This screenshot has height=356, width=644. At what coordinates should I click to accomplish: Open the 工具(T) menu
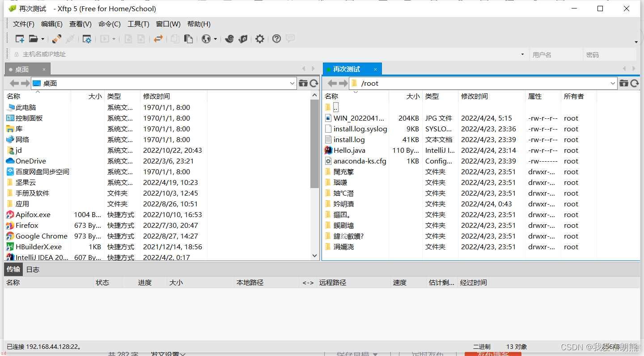138,24
